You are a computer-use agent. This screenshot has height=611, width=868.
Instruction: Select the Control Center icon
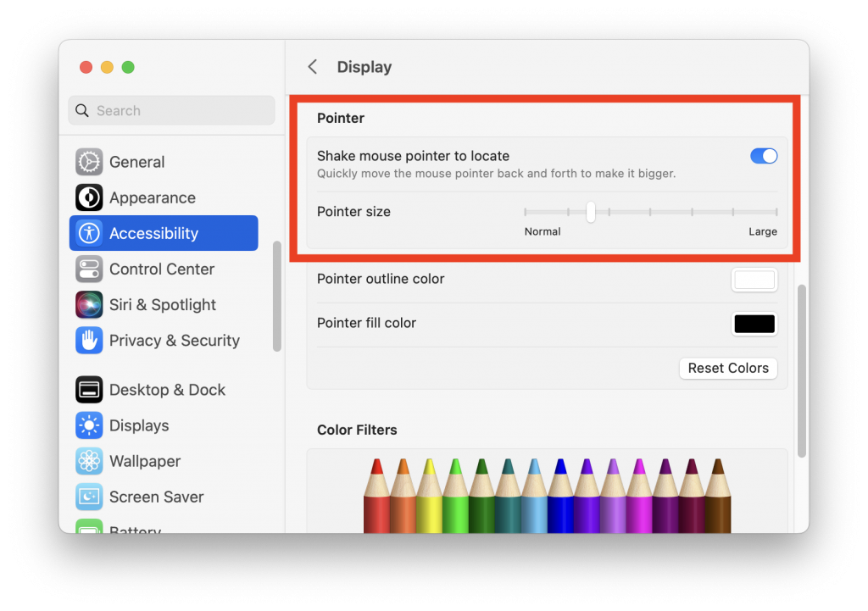coord(88,269)
